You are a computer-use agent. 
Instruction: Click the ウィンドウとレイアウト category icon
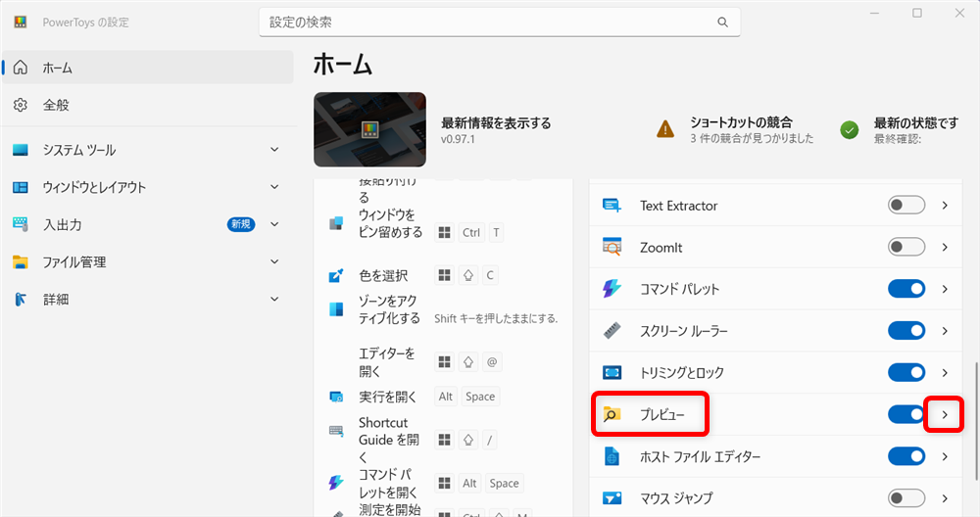click(20, 187)
